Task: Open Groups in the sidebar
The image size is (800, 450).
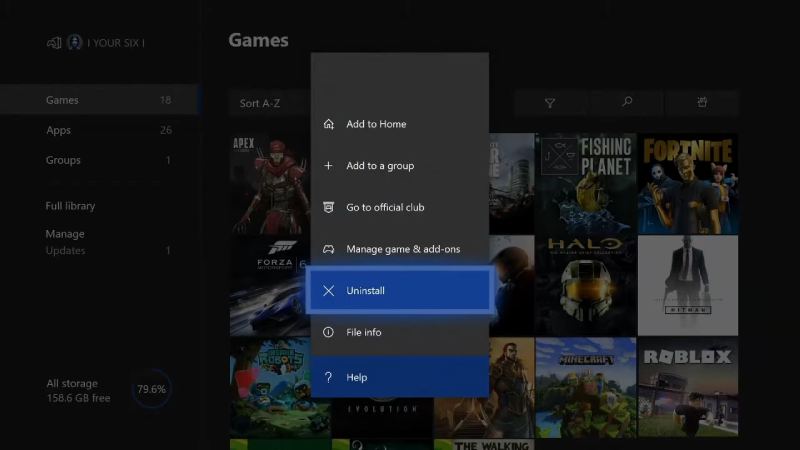Action: coord(99,160)
